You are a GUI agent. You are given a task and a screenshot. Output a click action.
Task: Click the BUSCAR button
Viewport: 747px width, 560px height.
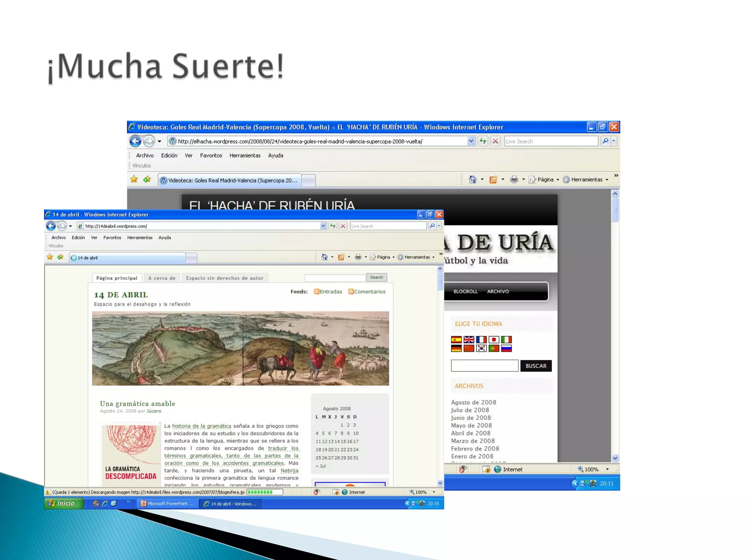click(x=536, y=366)
